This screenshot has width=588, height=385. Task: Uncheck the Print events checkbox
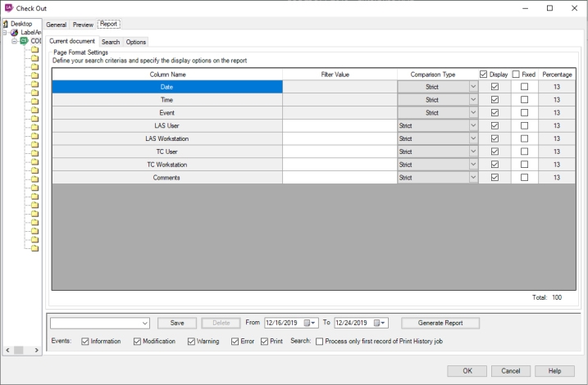coord(264,342)
